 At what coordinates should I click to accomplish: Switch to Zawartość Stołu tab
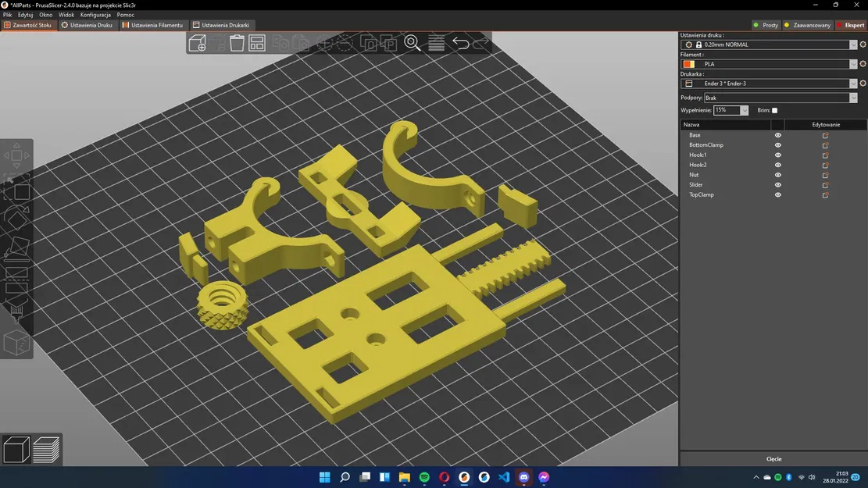(27, 25)
